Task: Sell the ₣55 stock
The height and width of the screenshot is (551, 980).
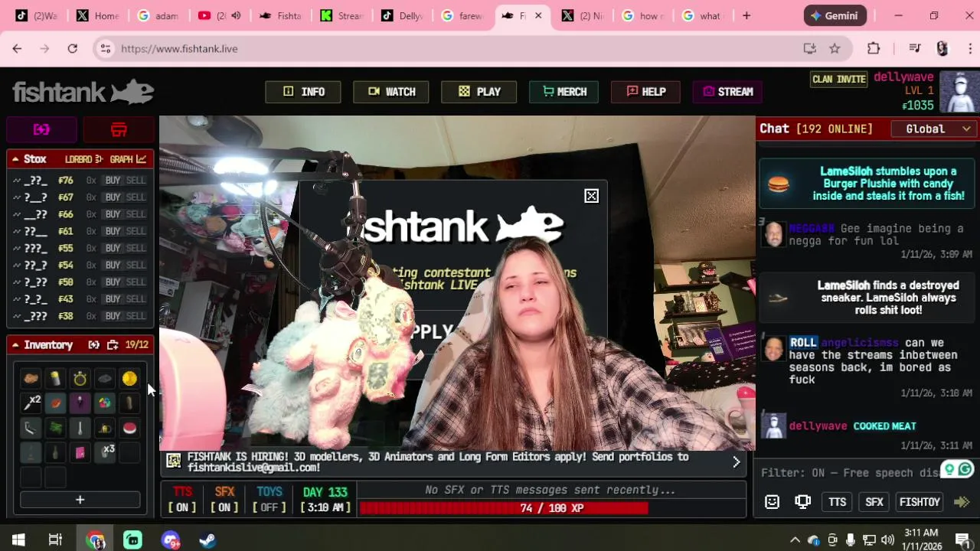Action: 136,248
